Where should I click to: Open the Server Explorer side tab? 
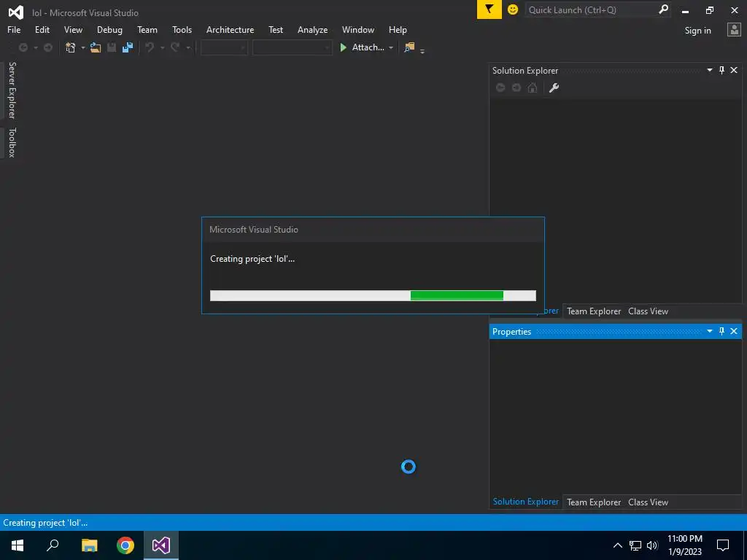coord(12,90)
